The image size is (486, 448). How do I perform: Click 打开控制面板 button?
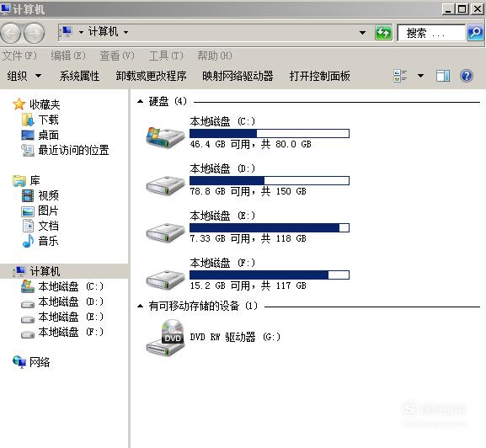pyautogui.click(x=319, y=76)
